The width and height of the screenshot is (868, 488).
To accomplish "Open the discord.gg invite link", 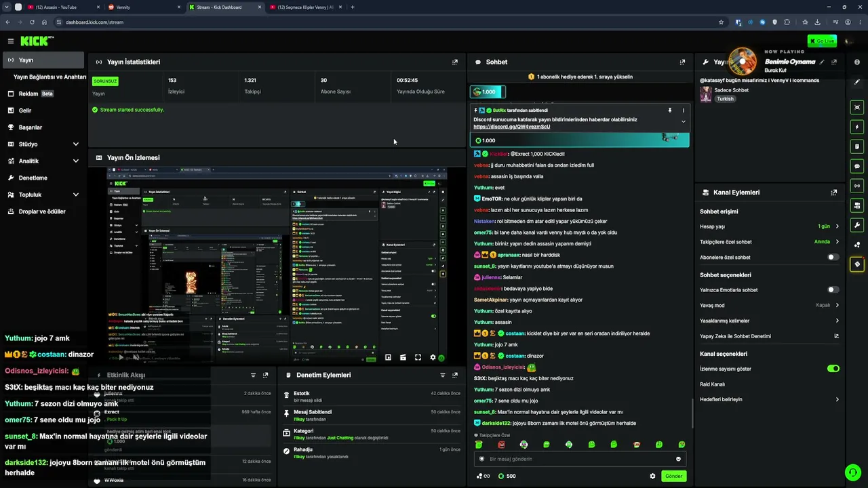I will tap(511, 127).
